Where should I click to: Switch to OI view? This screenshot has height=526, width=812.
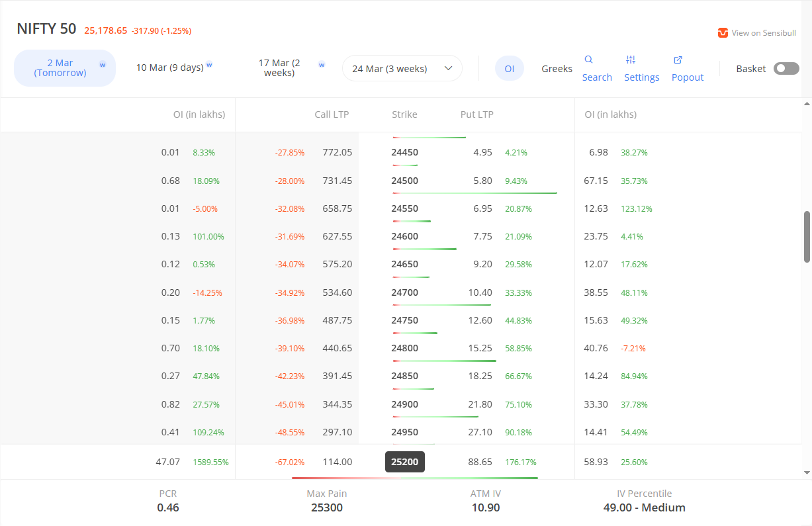pyautogui.click(x=510, y=69)
